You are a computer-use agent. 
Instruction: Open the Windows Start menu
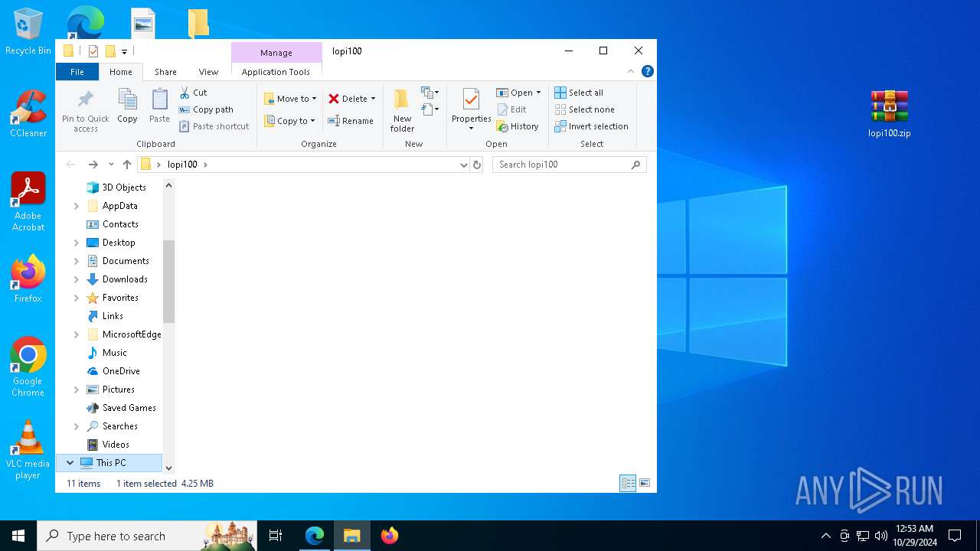(x=18, y=536)
